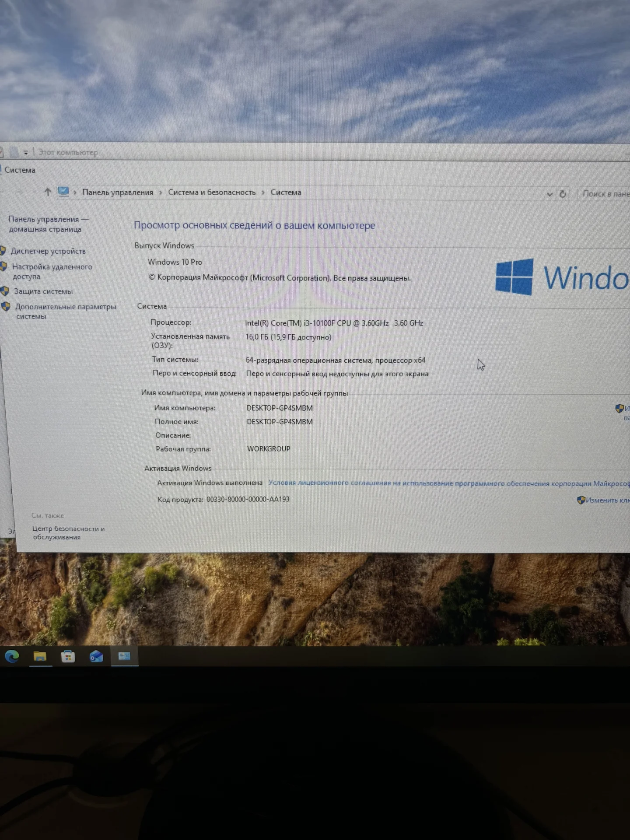Select DESKTOP-GP4SMBM in the "Полное имя" row

pyautogui.click(x=280, y=421)
